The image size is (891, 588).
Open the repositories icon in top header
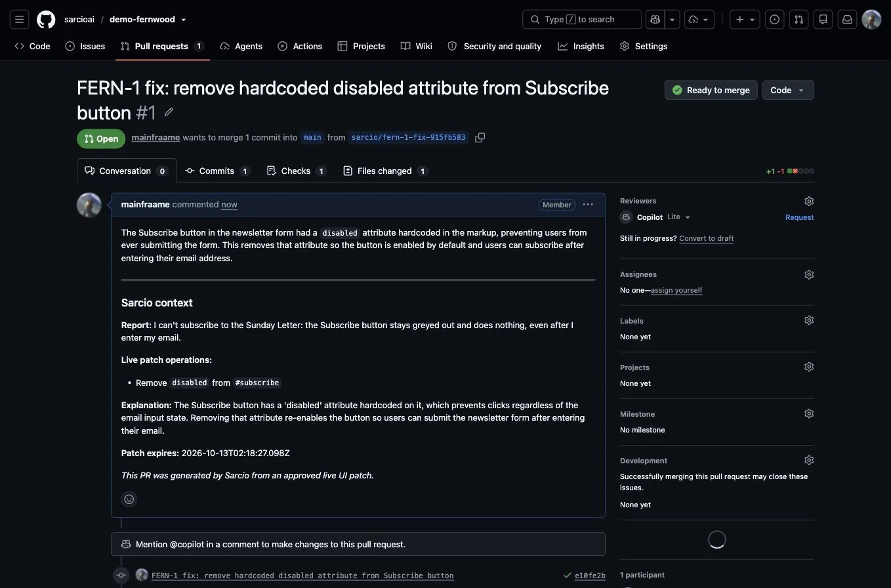[x=823, y=20]
